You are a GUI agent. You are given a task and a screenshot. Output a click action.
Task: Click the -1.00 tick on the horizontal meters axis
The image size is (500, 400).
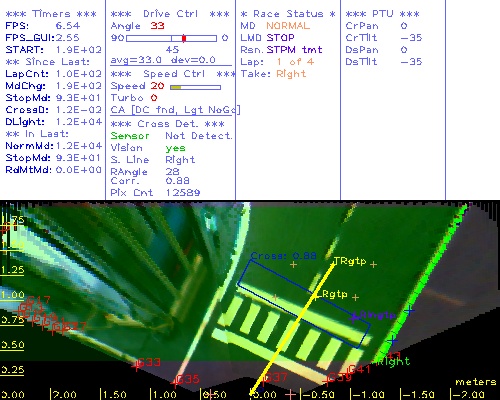click(x=367, y=395)
